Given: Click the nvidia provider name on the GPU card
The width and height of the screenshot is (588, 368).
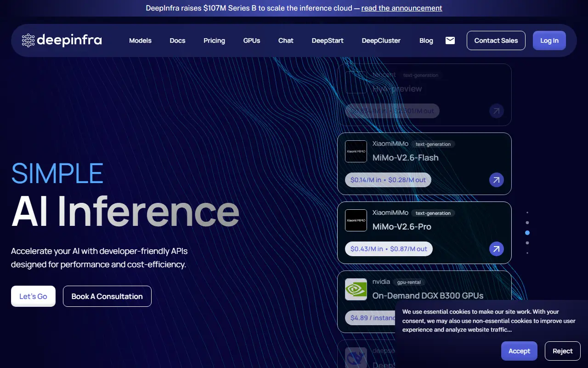Looking at the screenshot, I should point(381,282).
